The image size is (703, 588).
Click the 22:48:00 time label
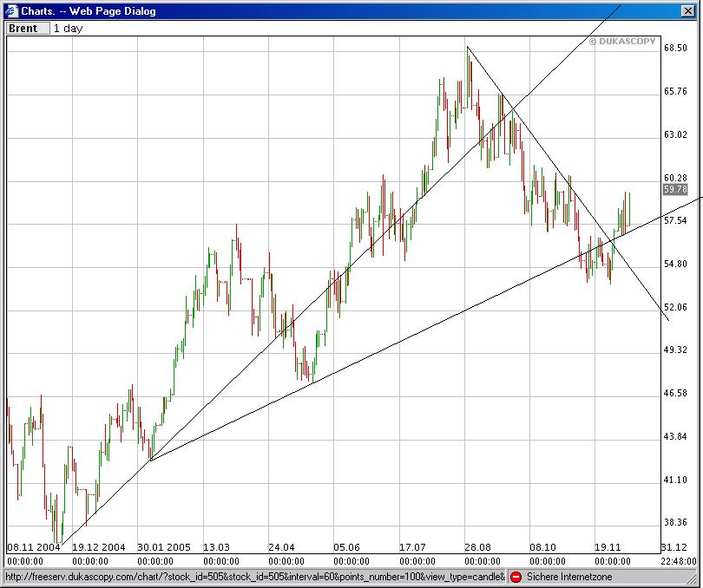click(x=679, y=561)
